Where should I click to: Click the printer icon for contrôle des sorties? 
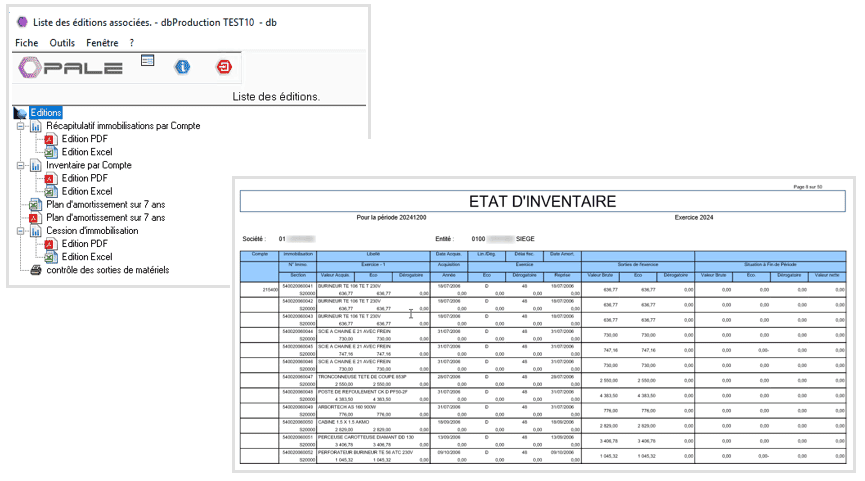pyautogui.click(x=36, y=269)
